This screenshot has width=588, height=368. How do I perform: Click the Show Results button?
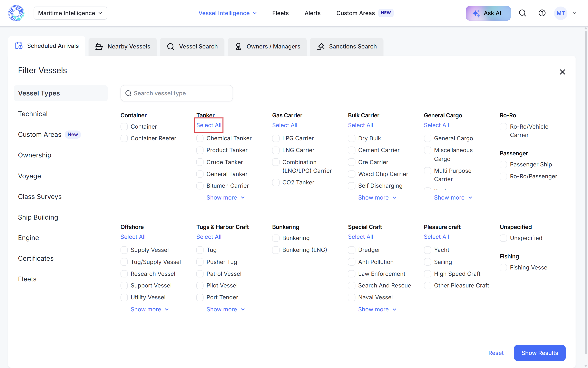pyautogui.click(x=540, y=353)
